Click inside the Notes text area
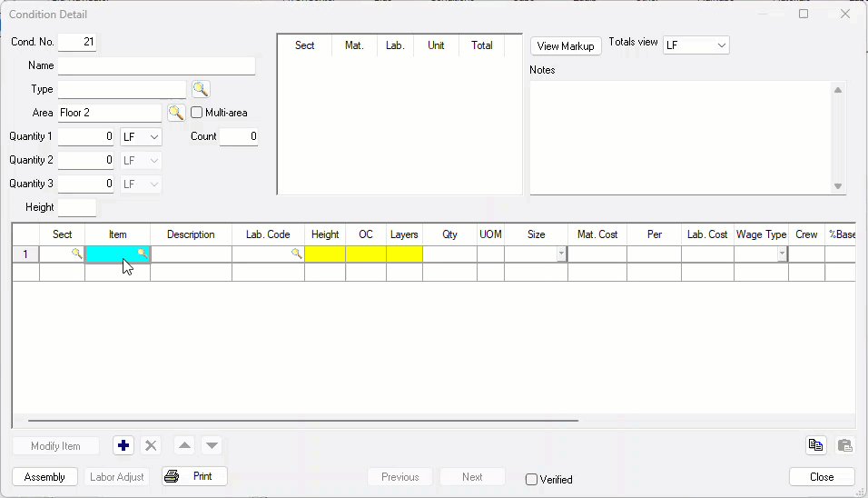This screenshot has height=498, width=868. tap(681, 138)
